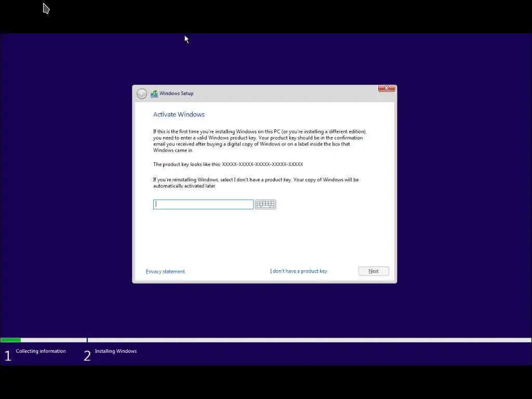Image resolution: width=532 pixels, height=399 pixels.
Task: Focus the product key input field
Action: click(203, 204)
